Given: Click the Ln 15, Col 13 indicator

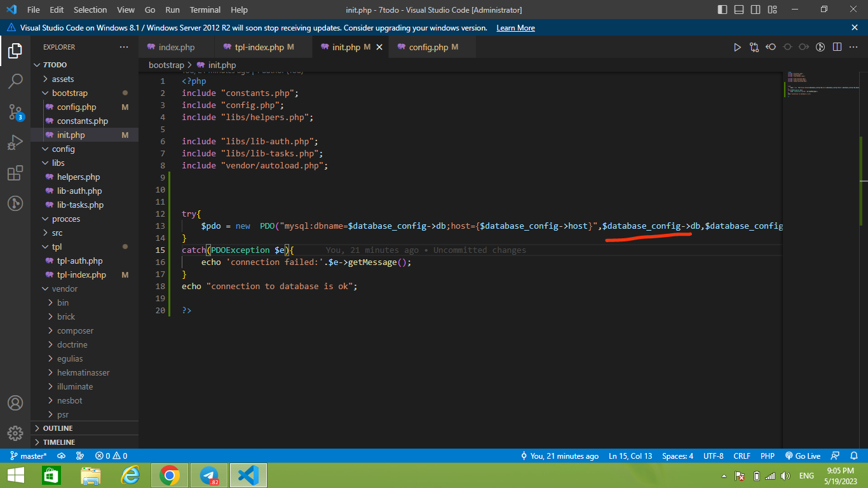Looking at the screenshot, I should (x=630, y=456).
